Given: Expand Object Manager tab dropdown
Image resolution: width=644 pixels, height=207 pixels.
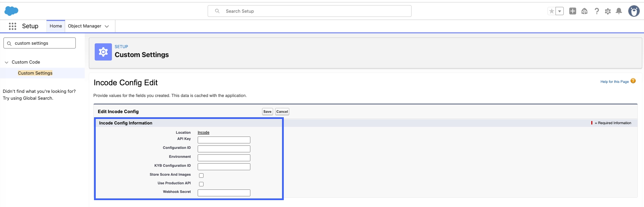Looking at the screenshot, I should tap(107, 26).
